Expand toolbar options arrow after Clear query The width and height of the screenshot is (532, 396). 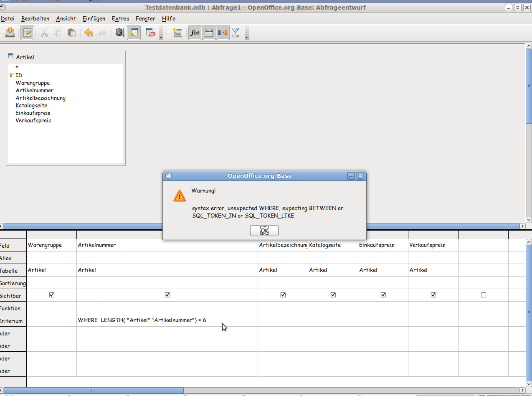161,38
